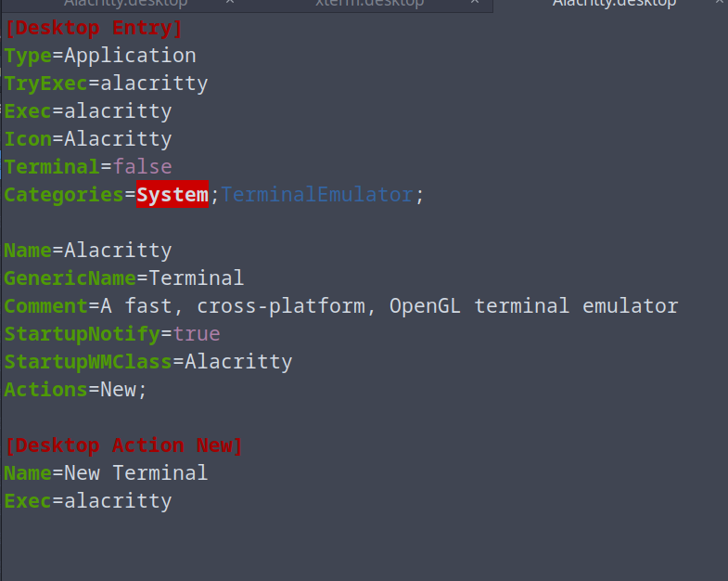
Task: Click the TerminalEmulator category value
Action: tap(316, 195)
